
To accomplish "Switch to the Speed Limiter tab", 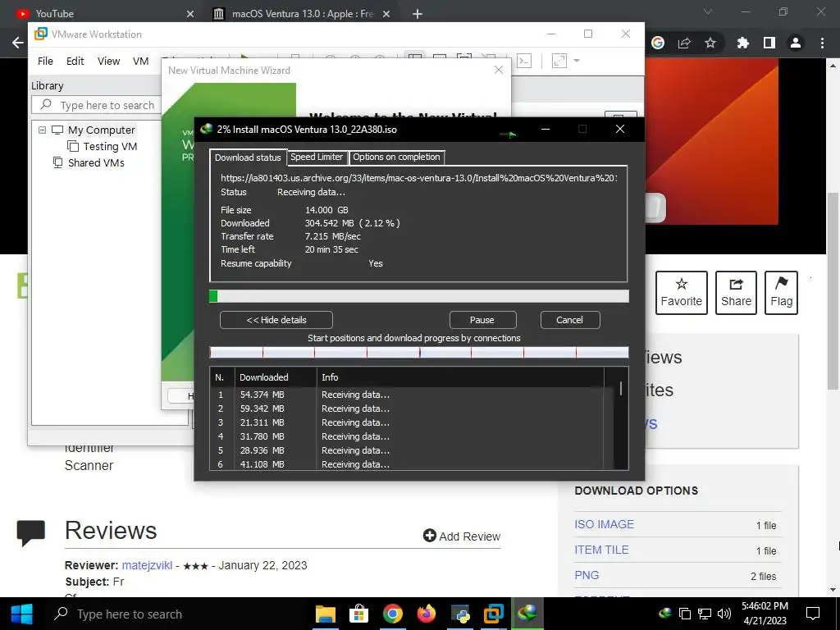I will 317,157.
